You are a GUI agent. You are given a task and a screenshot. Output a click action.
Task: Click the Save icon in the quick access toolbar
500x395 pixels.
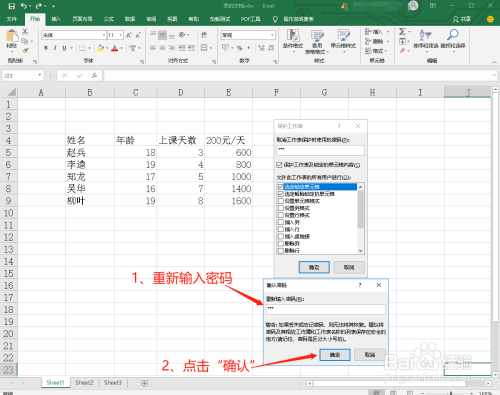coord(11,6)
